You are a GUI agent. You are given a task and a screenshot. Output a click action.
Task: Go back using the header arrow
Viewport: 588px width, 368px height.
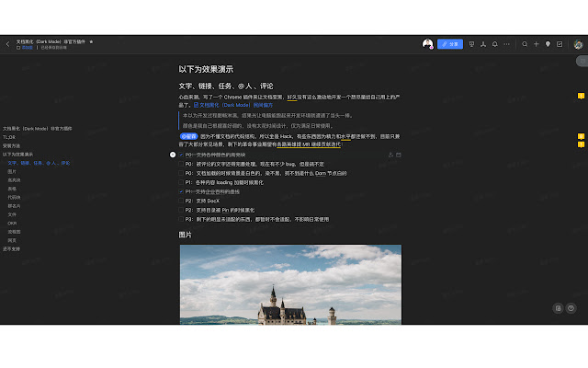click(8, 44)
